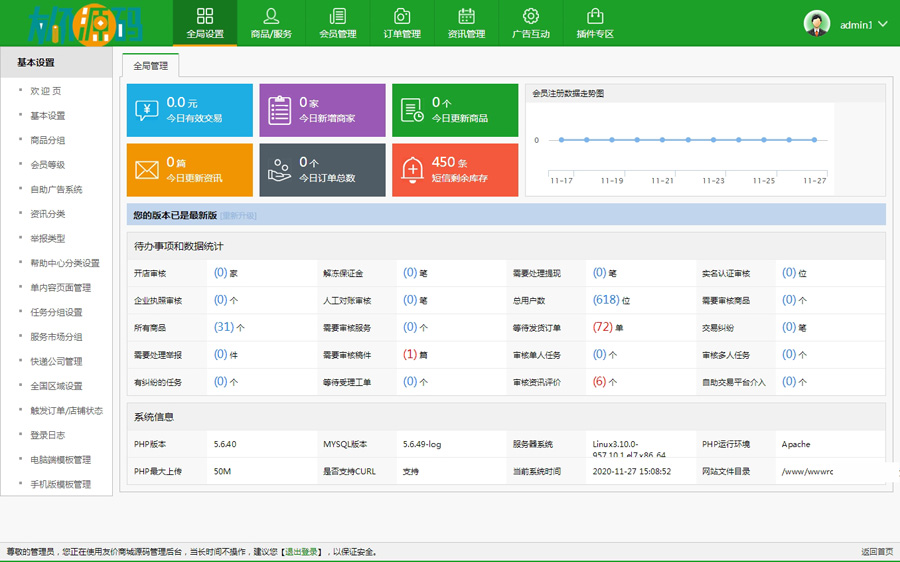This screenshot has width=900, height=562.
Task: Expand the admin1 account dropdown arrow
Action: coord(883,24)
